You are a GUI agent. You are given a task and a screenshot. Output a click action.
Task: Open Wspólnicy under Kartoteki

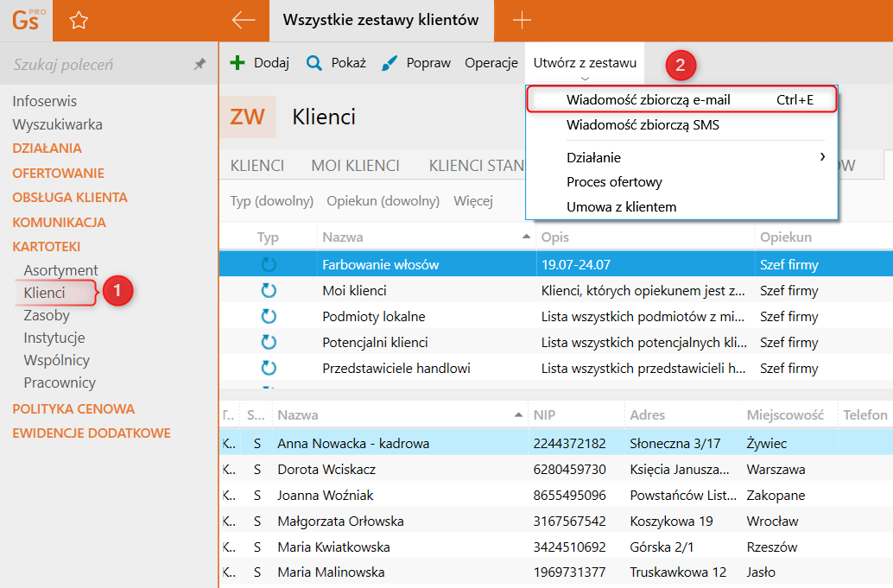[57, 360]
